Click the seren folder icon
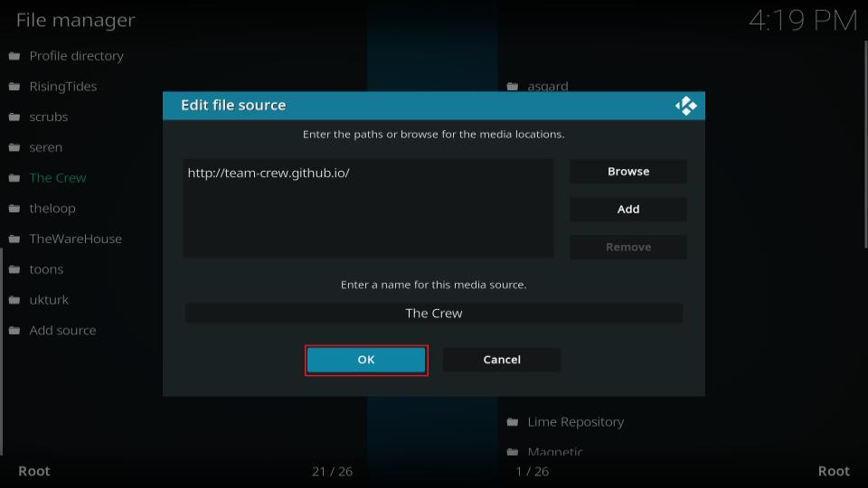Image resolution: width=868 pixels, height=488 pixels. [x=14, y=147]
